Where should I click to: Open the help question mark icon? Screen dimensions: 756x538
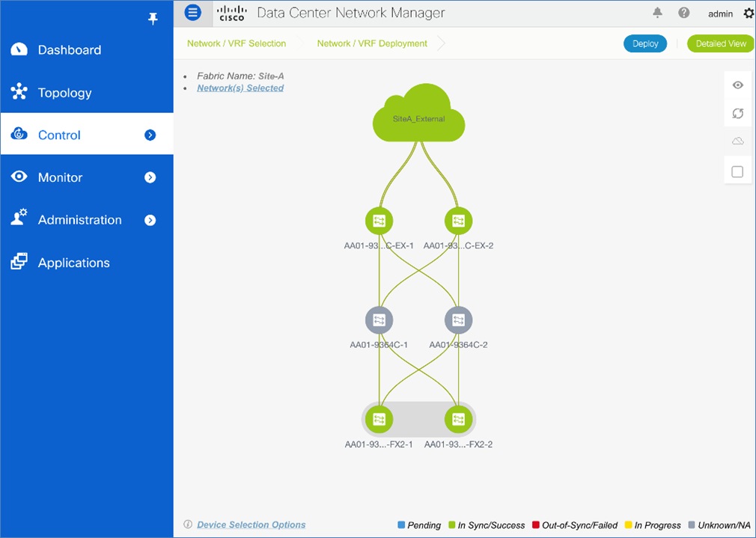coord(683,13)
